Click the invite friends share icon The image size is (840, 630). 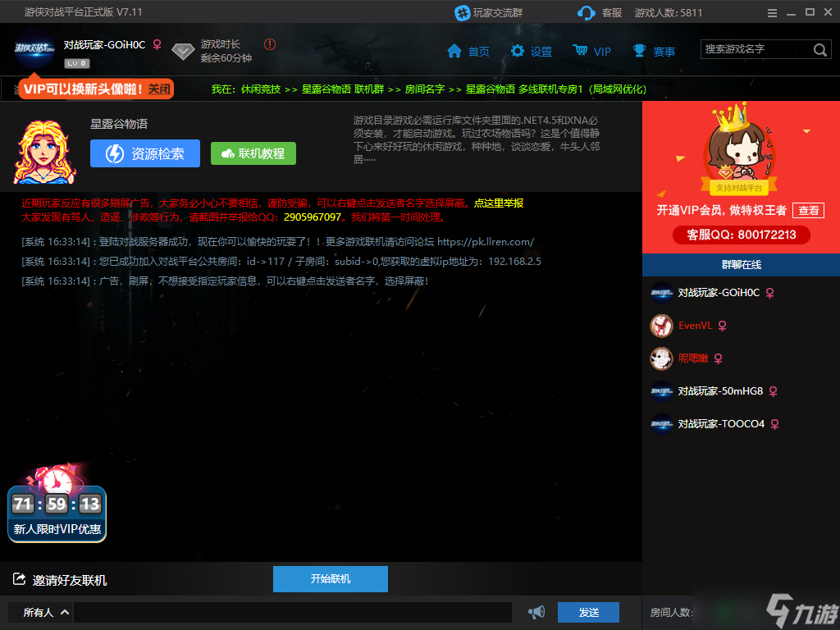[x=20, y=580]
